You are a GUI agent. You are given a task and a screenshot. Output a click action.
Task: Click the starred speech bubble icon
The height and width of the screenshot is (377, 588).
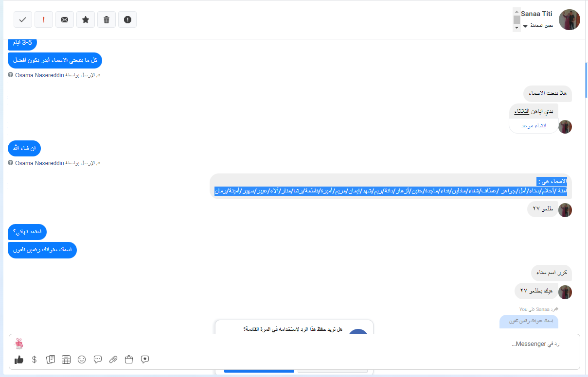(x=145, y=360)
